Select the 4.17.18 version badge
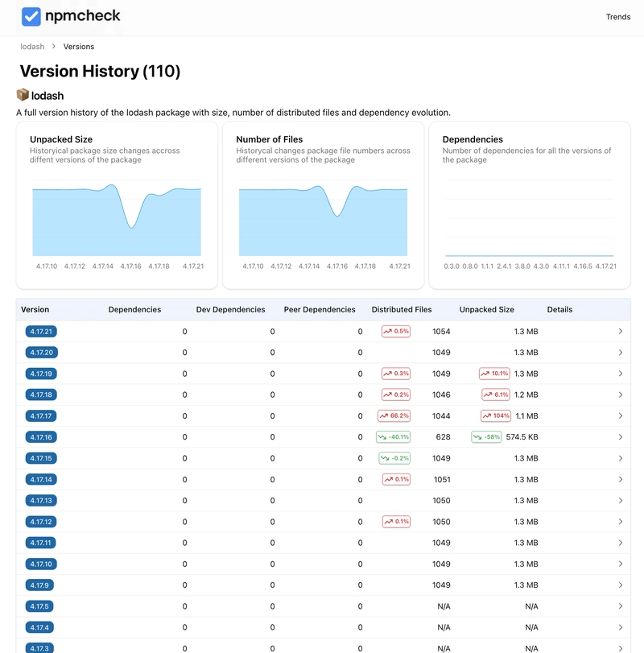 (x=41, y=395)
